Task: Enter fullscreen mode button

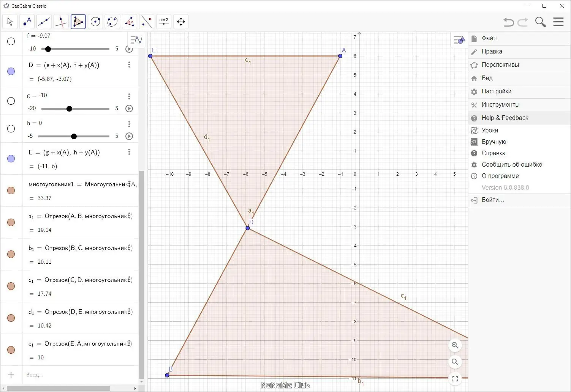Action: [455, 379]
